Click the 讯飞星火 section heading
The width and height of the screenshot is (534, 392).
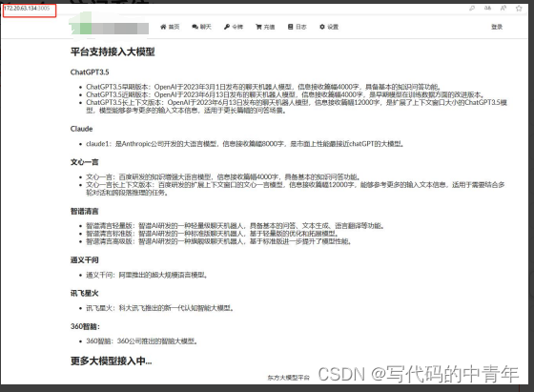tap(85, 293)
